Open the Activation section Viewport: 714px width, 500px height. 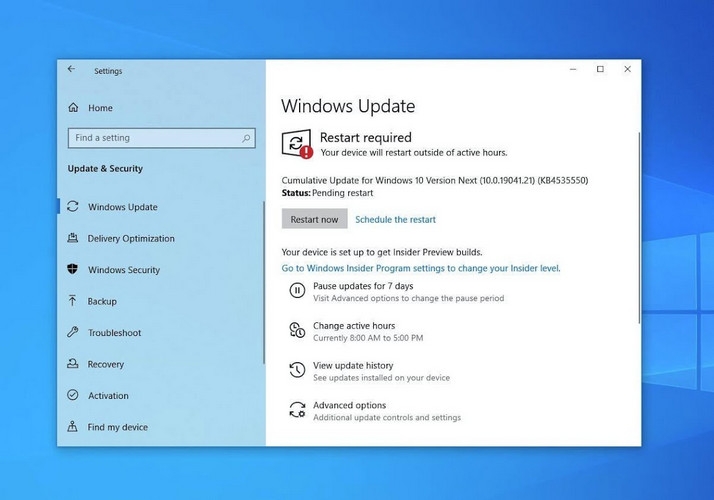108,395
